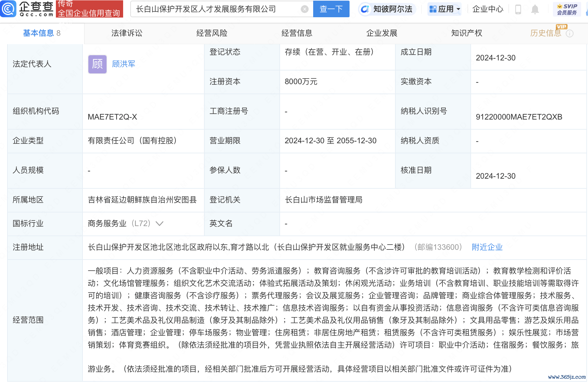This screenshot has width=588, height=382.
Task: Click postal code 邮编133600 text
Action: click(438, 247)
